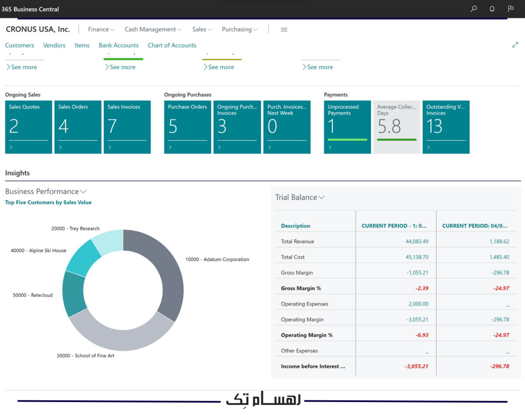Open Purchase Orders tile drill-down arrow
The height and width of the screenshot is (420, 525).
point(170,147)
